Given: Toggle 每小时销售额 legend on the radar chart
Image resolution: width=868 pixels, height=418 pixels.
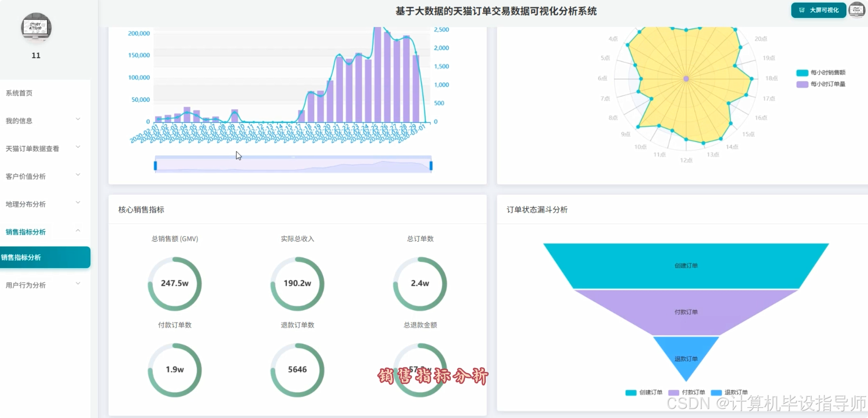Looking at the screenshot, I should [x=821, y=72].
